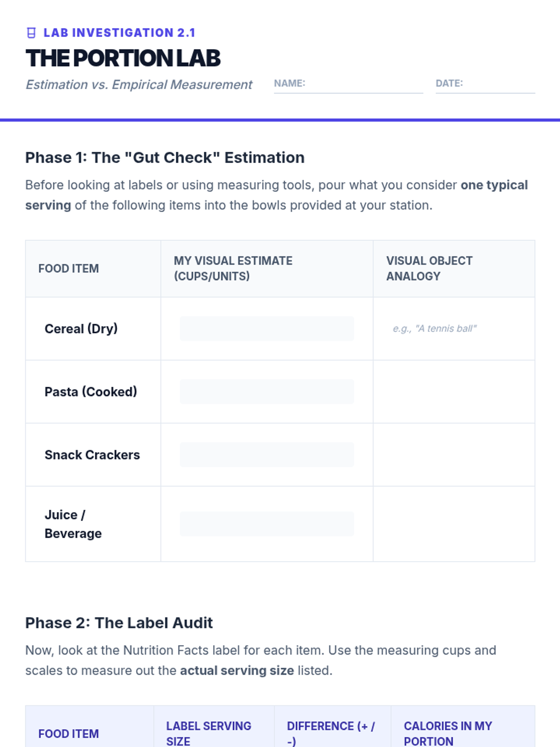Viewport: 560px width, 747px height.
Task: Click the Snack Crackers visual object analogy cell
Action: [454, 455]
